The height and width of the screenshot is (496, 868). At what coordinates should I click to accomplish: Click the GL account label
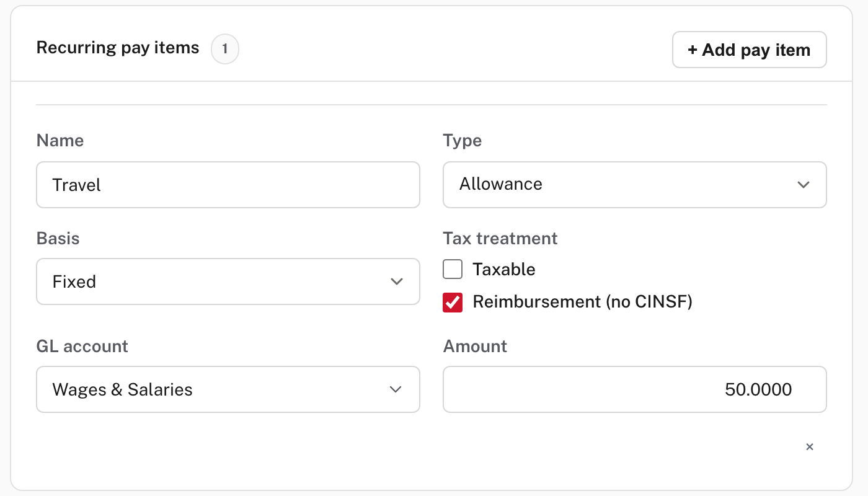(82, 346)
